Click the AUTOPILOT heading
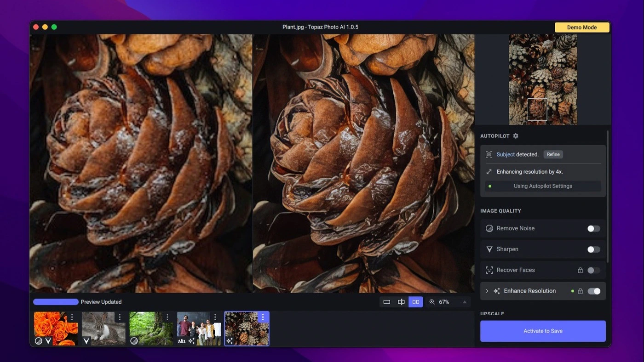Image resolution: width=644 pixels, height=362 pixels. 495,136
